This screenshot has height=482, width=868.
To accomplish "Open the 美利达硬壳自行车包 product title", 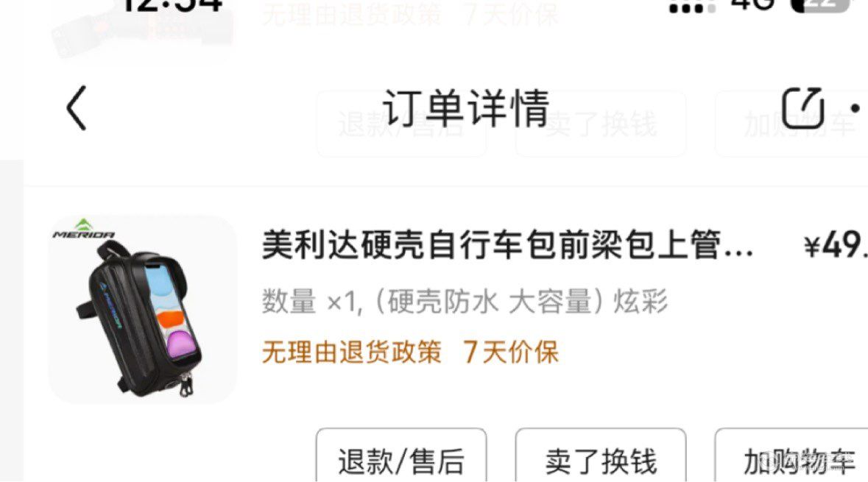I will tap(508, 244).
